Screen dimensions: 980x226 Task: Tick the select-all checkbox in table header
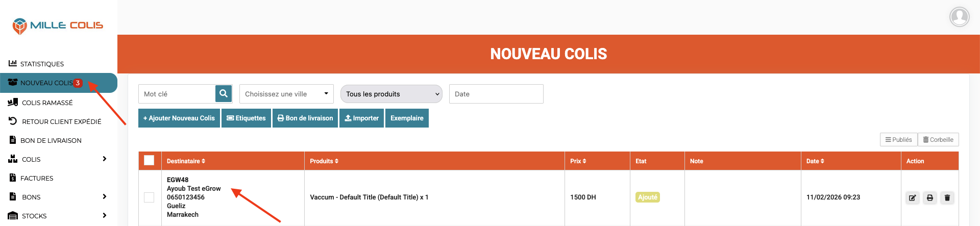[x=149, y=161]
